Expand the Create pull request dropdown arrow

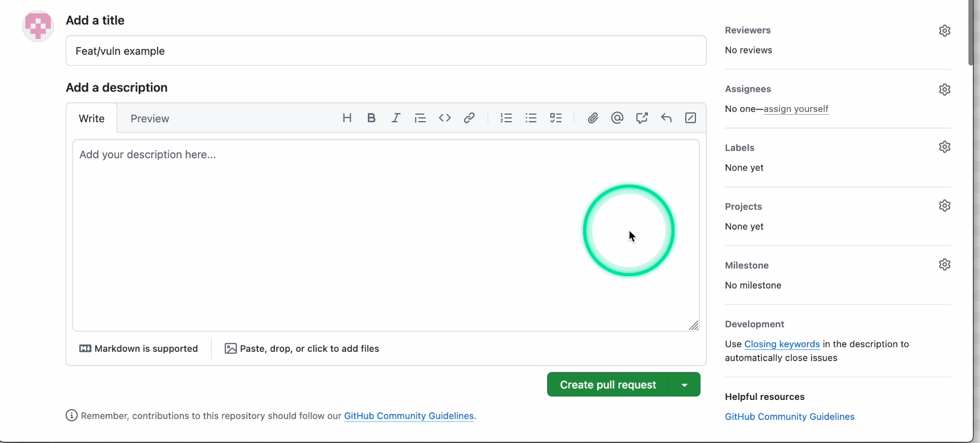pos(685,385)
